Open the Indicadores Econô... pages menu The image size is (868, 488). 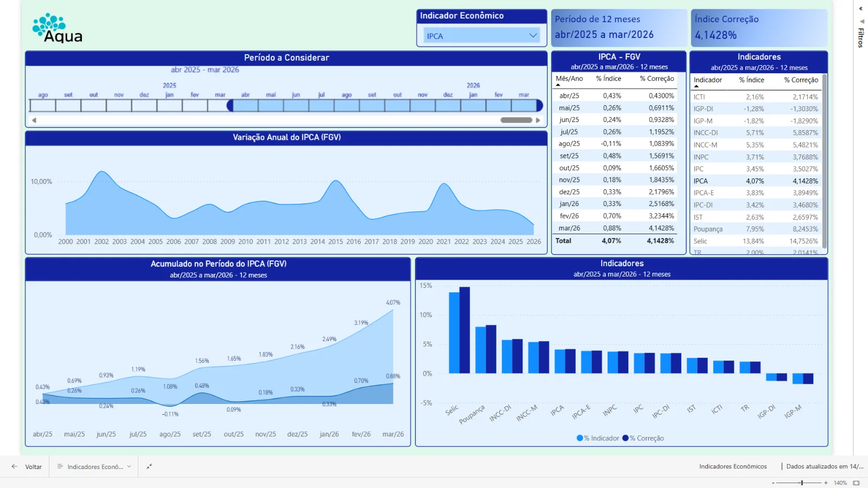[x=94, y=466]
